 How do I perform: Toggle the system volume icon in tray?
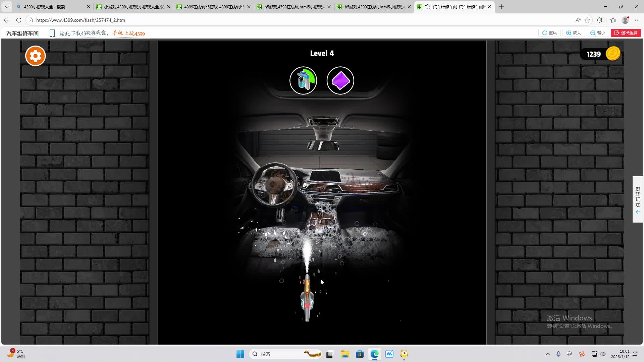pos(603,354)
